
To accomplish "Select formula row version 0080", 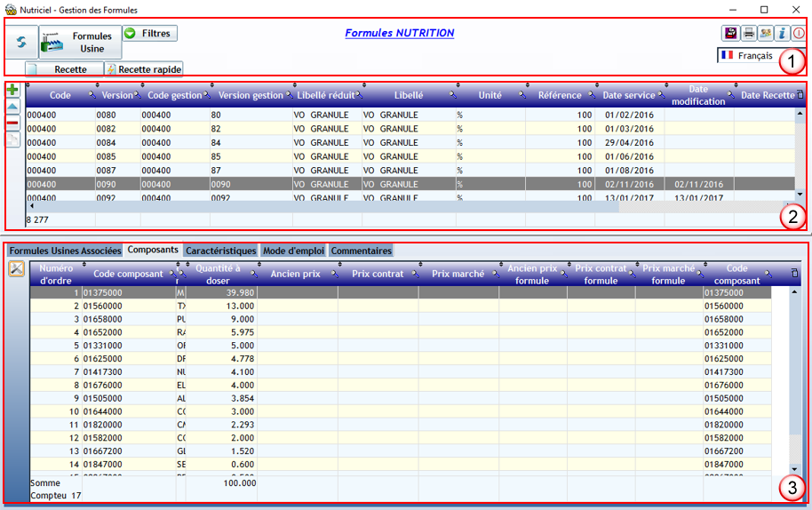I will [410, 115].
